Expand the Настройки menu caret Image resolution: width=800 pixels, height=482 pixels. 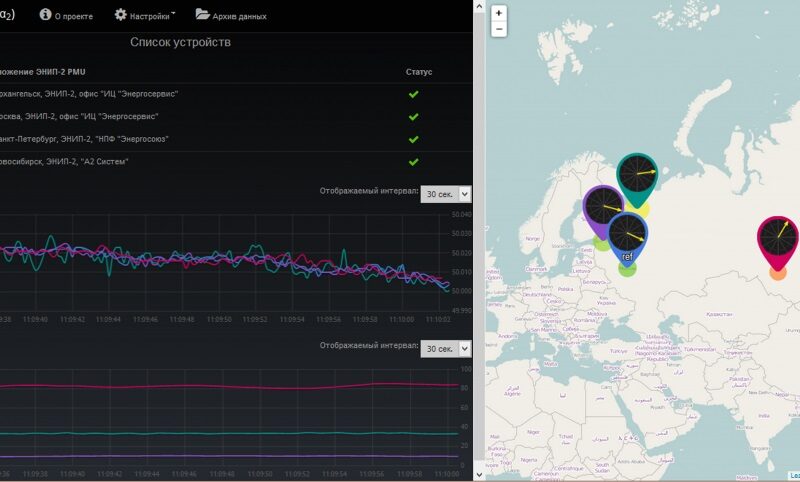tap(174, 14)
